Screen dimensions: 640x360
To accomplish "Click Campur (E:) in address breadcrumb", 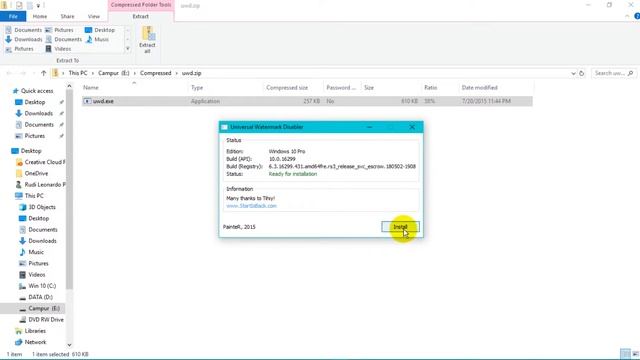I will (113, 73).
